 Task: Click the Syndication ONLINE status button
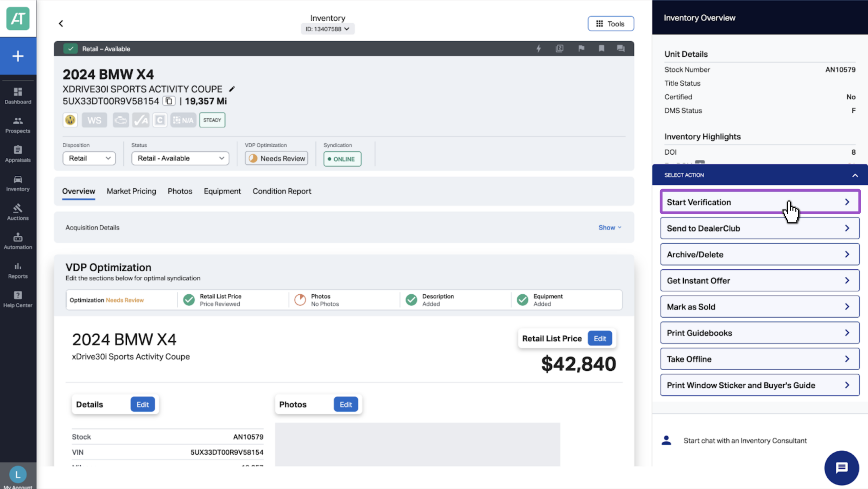342,159
